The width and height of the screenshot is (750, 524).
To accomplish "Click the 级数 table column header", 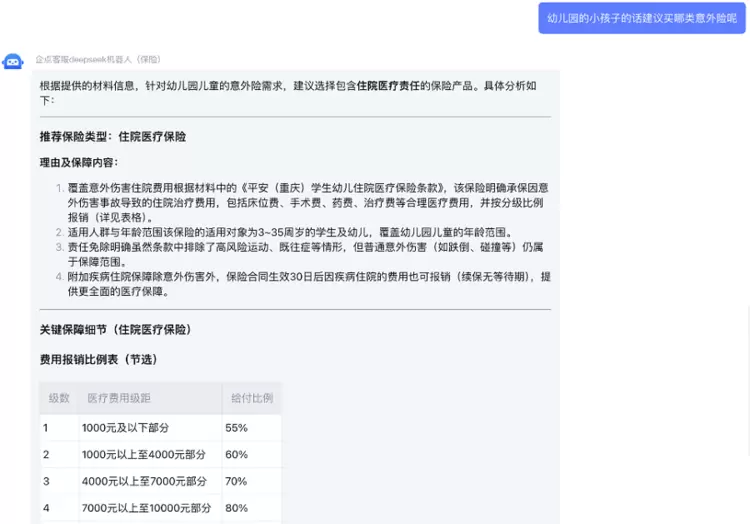I will [59, 398].
